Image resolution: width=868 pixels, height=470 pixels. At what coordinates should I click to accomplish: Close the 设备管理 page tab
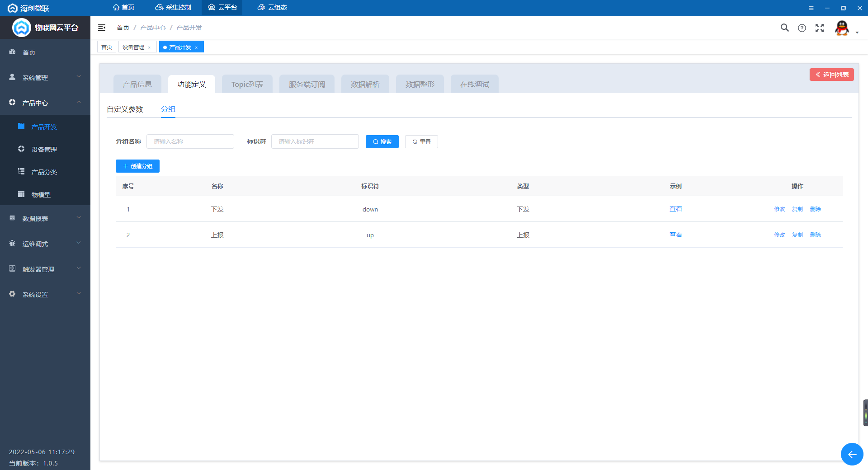click(149, 47)
